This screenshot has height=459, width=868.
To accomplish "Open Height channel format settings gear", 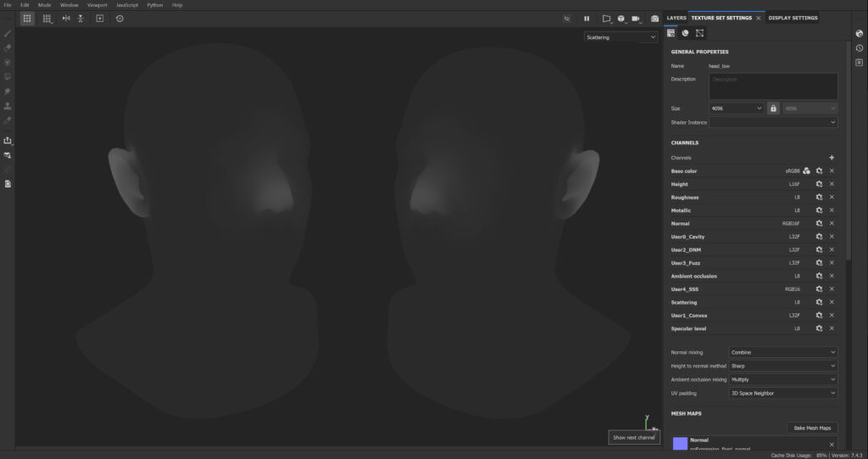I will 820,184.
